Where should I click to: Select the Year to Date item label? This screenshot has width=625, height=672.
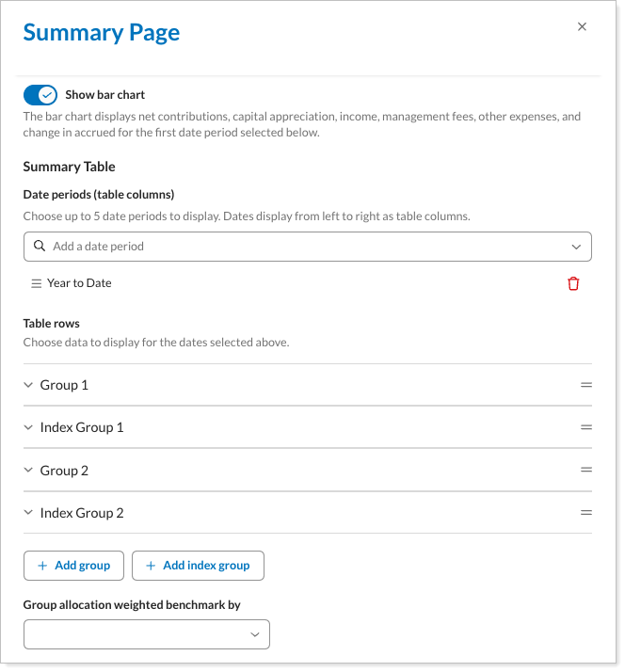[x=79, y=283]
